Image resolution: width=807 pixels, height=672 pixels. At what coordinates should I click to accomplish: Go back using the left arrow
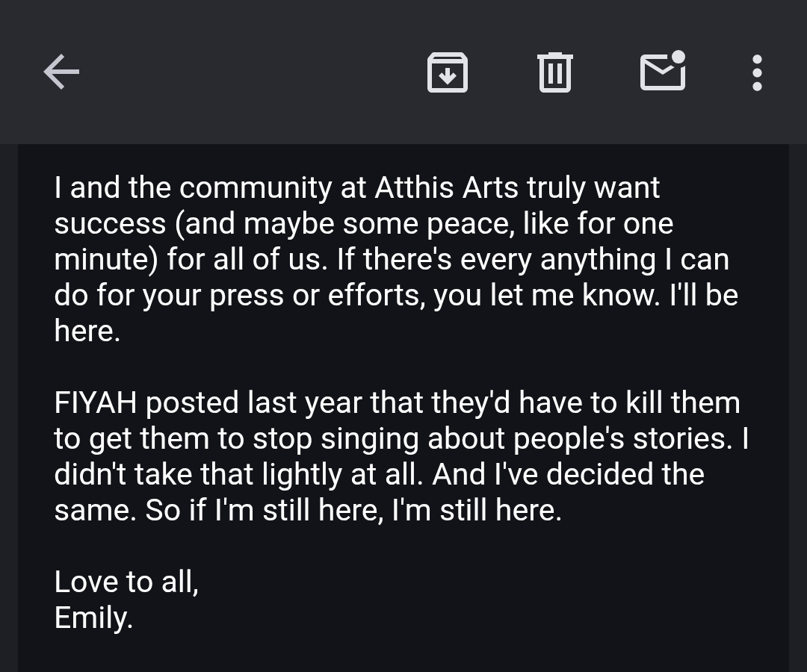click(x=61, y=72)
